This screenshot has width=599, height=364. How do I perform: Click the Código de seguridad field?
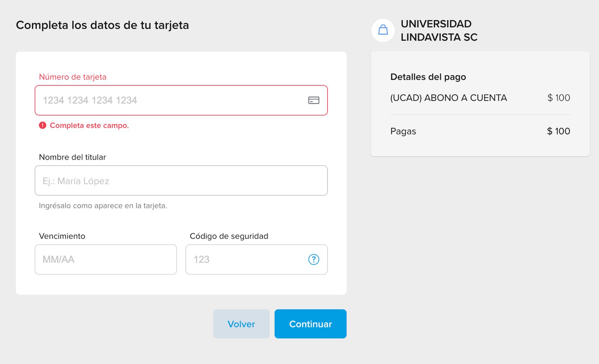(256, 259)
